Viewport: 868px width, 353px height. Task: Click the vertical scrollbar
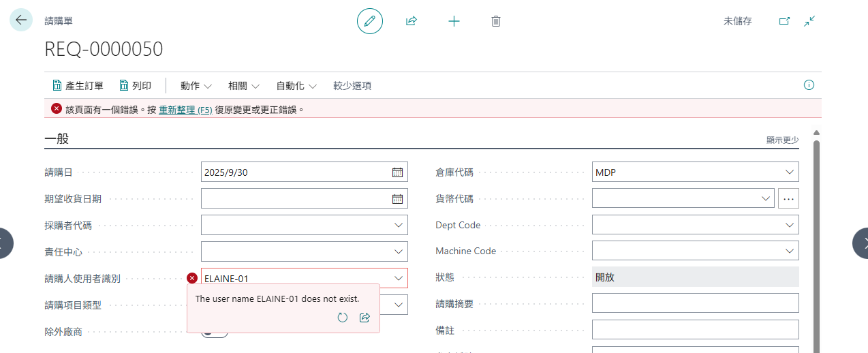816,245
